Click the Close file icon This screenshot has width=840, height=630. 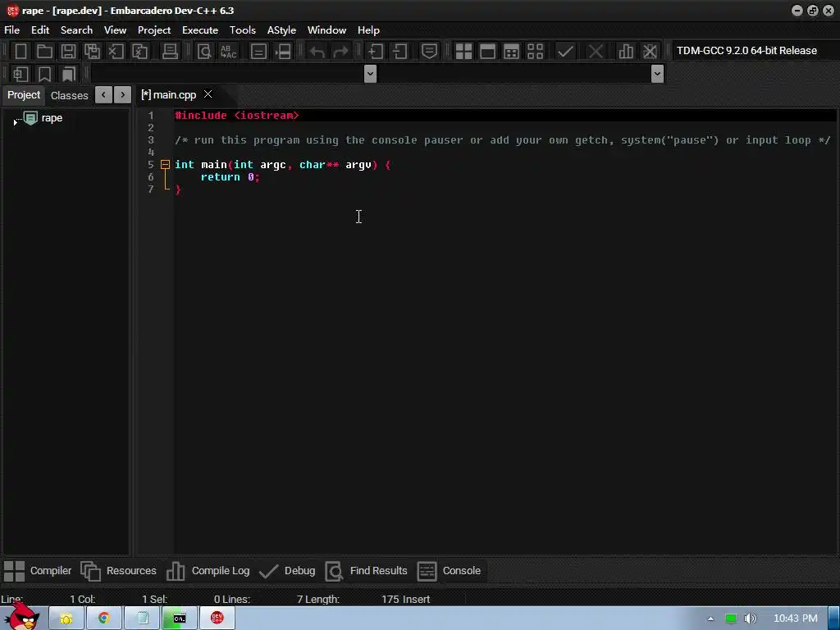pos(116,52)
